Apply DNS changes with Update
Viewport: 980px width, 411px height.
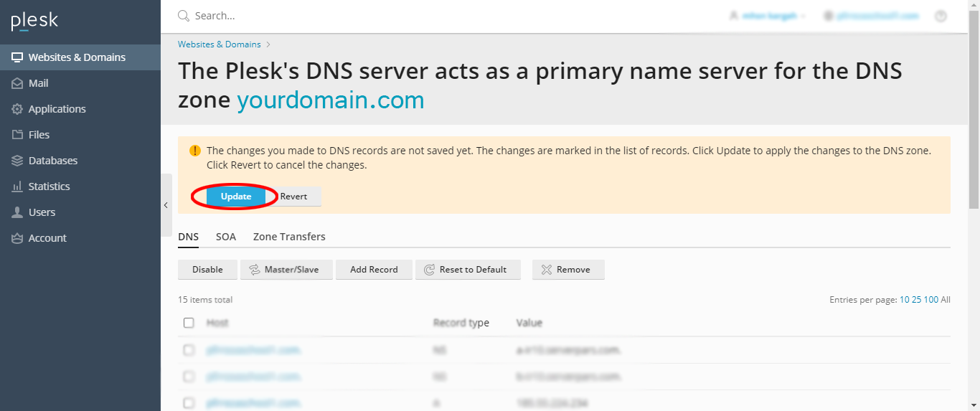236,197
